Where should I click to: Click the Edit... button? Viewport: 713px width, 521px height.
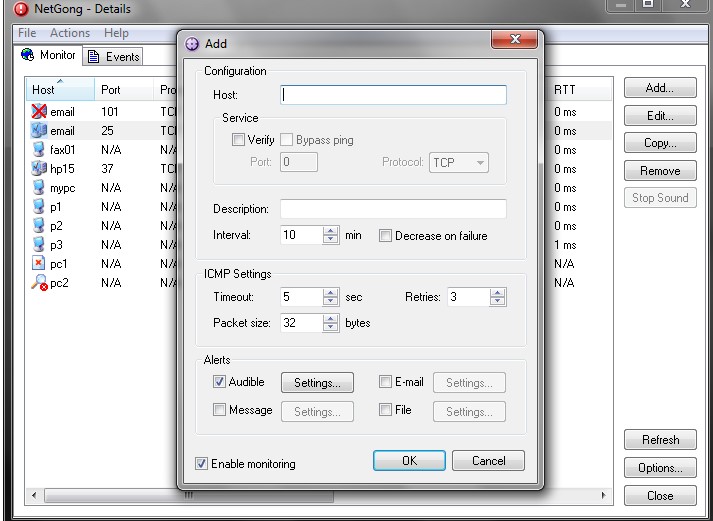pos(660,115)
